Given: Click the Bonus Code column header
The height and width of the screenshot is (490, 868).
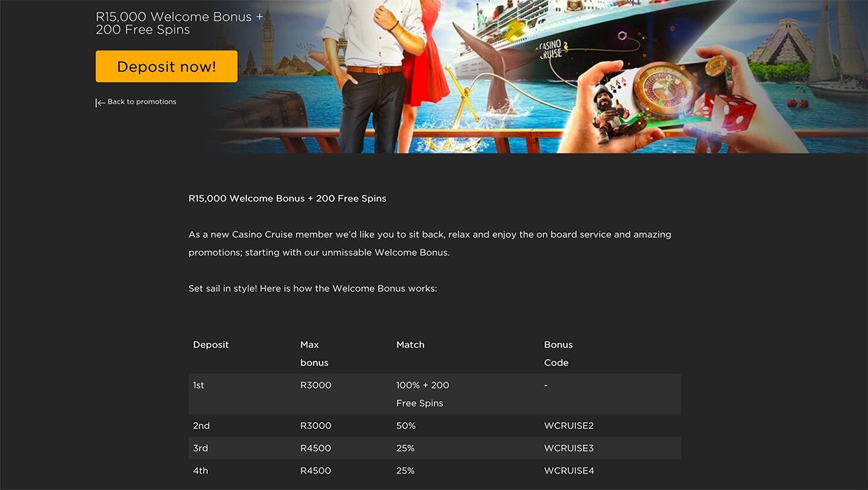Looking at the screenshot, I should click(x=558, y=353).
